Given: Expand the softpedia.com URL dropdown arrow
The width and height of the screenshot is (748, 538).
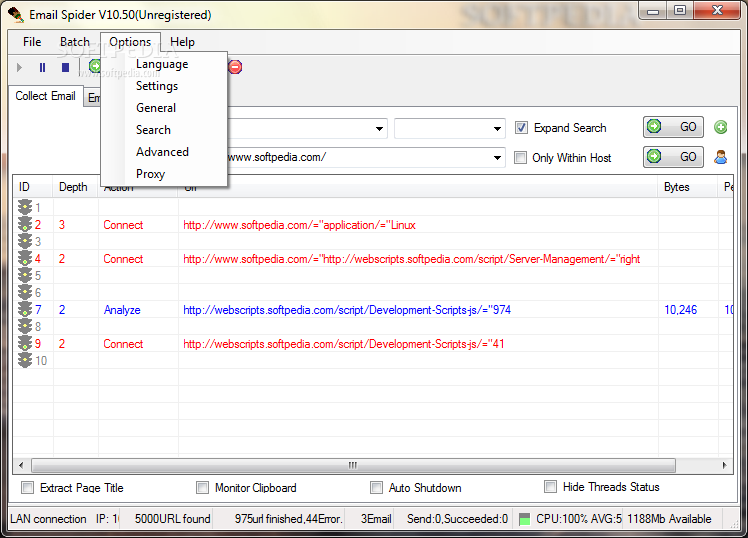Looking at the screenshot, I should 497,157.
